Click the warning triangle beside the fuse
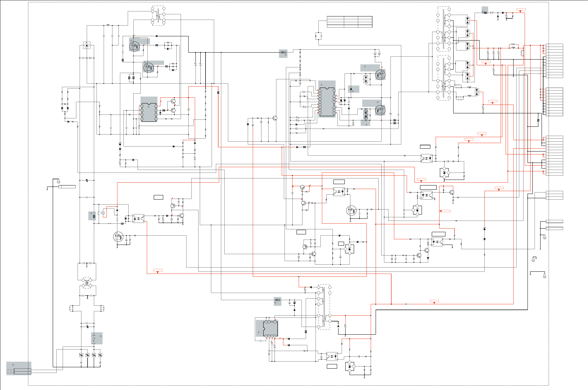Image resolution: width=588 pixels, height=390 pixels. (x=101, y=336)
